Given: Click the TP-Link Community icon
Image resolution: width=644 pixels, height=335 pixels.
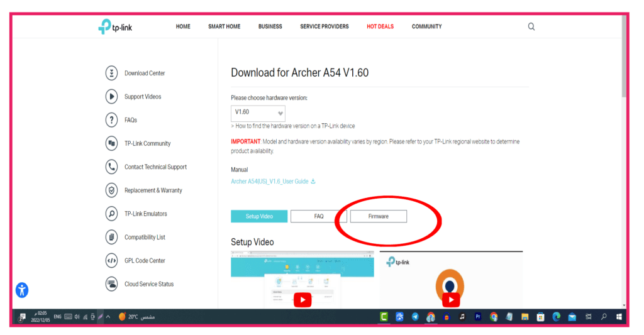Looking at the screenshot, I should pos(111,143).
